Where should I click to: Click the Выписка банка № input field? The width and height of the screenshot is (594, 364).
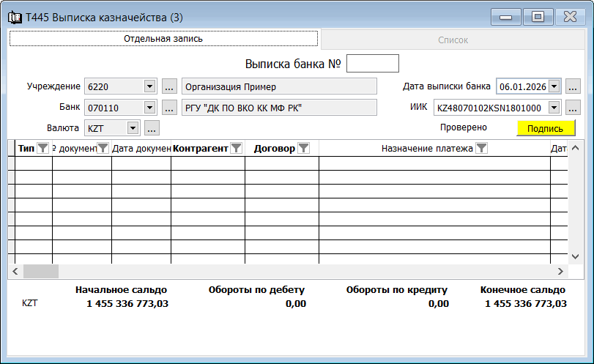pyautogui.click(x=372, y=64)
